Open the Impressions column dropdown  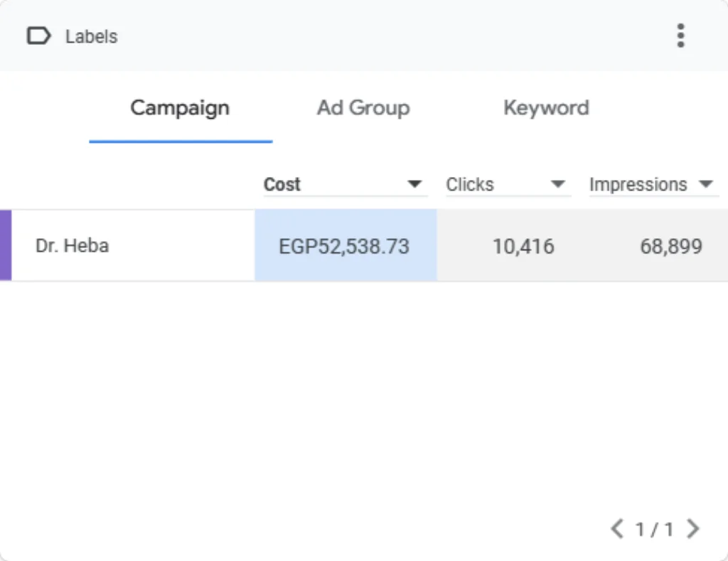654,184
